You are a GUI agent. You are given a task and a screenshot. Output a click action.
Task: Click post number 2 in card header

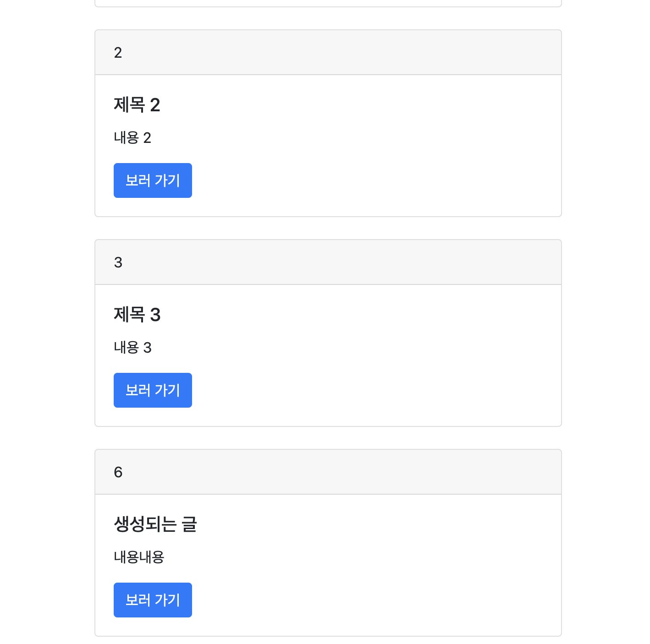[x=118, y=53]
